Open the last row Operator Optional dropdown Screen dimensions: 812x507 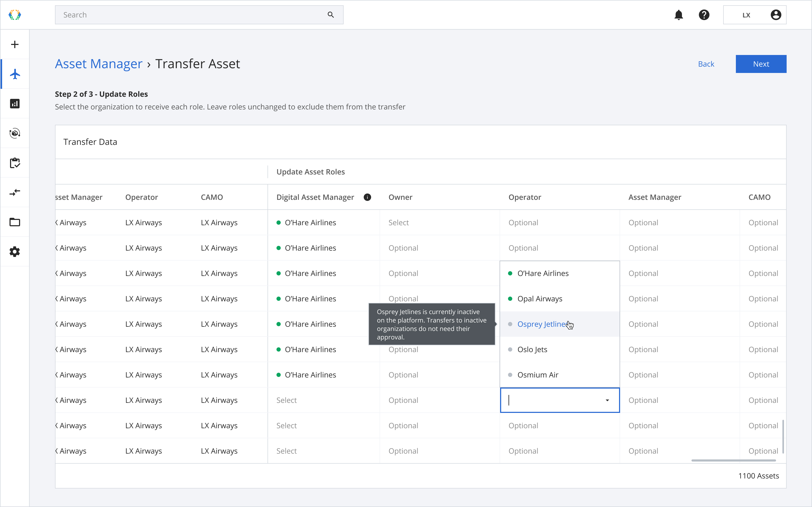tap(560, 451)
